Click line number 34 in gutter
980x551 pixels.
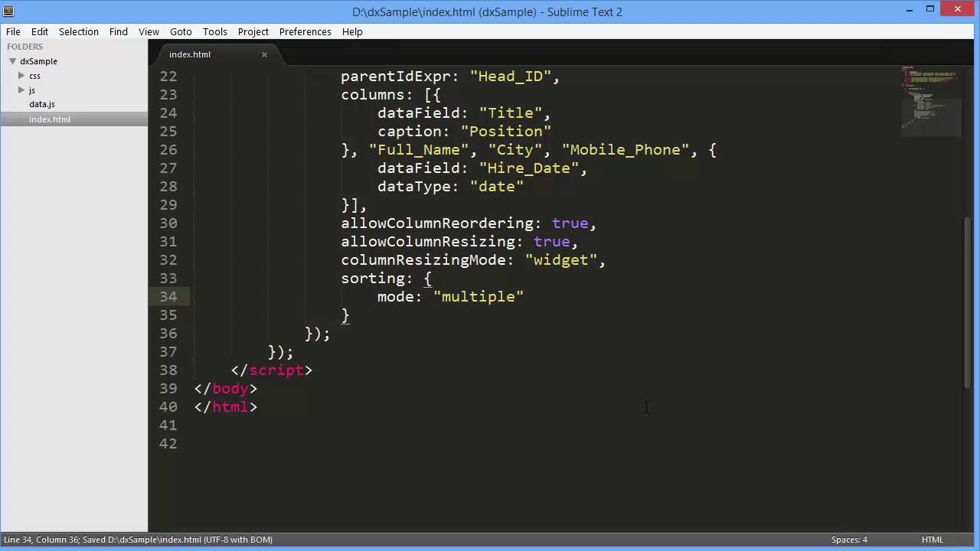pos(168,297)
